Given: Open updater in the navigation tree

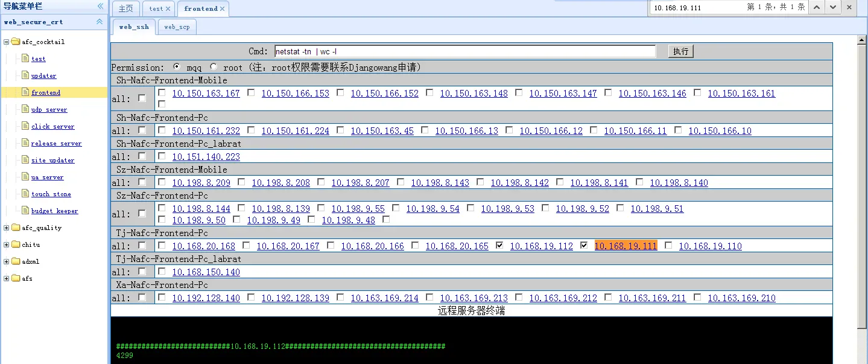Looking at the screenshot, I should 44,76.
